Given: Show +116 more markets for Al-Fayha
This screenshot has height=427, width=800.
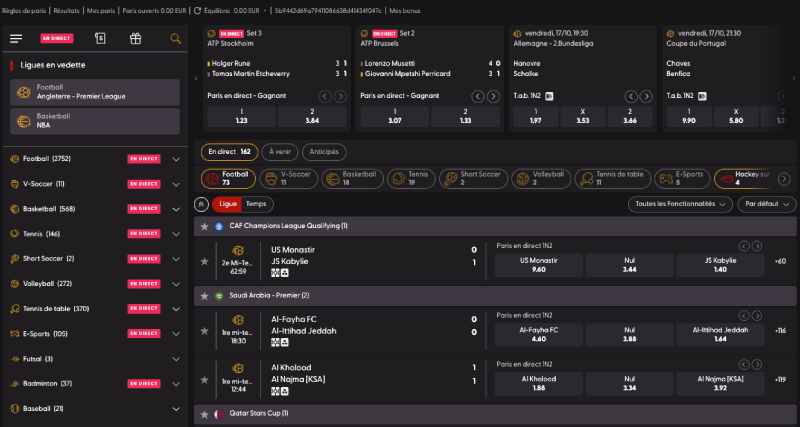Looking at the screenshot, I should (780, 331).
